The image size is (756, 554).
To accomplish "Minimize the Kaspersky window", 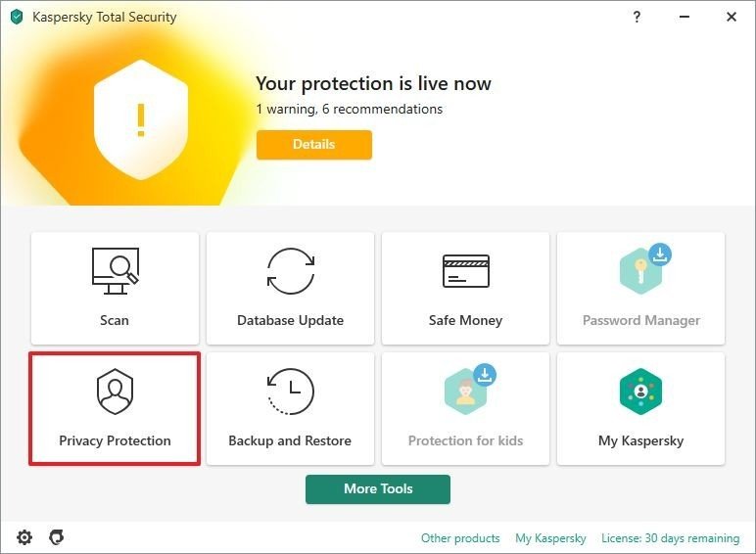I will click(685, 17).
